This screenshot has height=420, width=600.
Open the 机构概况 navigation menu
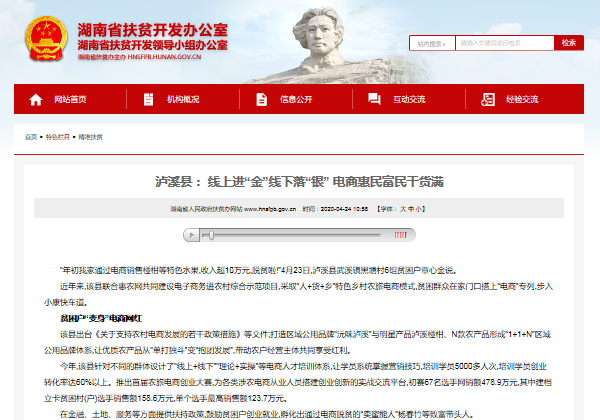(182, 99)
